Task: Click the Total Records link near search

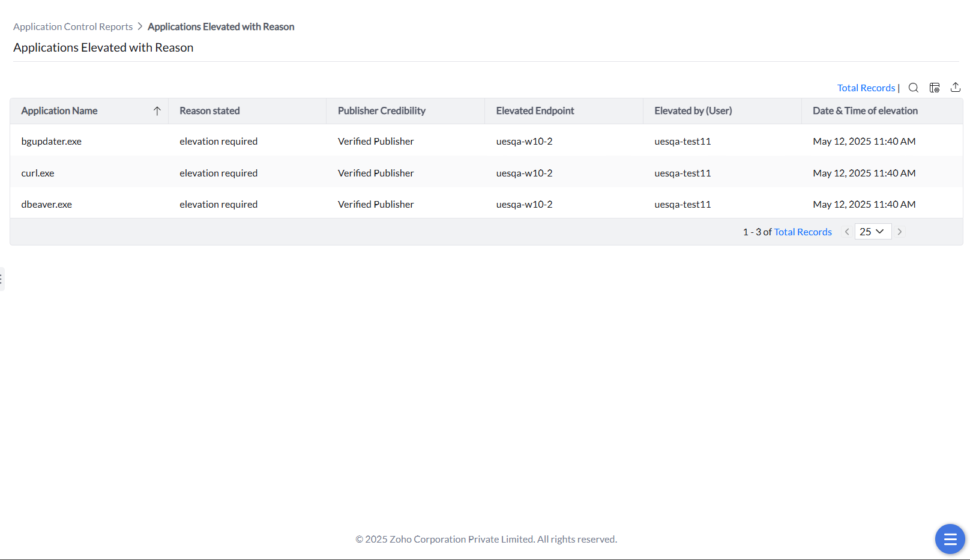Action: click(866, 88)
